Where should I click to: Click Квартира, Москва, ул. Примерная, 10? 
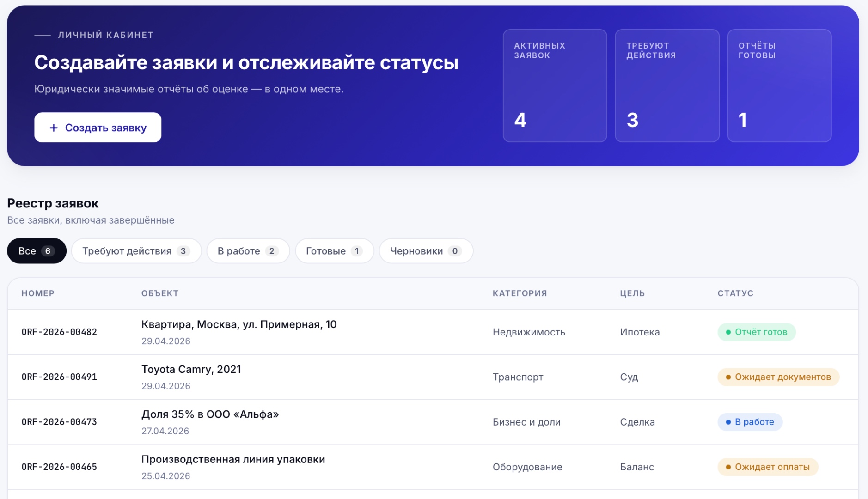(239, 324)
